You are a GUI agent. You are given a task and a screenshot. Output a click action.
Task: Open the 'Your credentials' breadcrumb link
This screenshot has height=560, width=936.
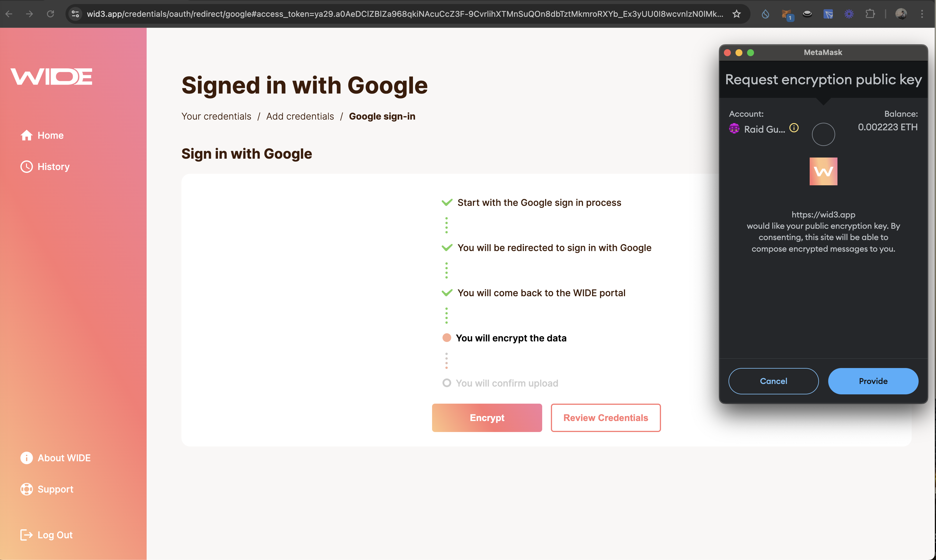(x=216, y=116)
